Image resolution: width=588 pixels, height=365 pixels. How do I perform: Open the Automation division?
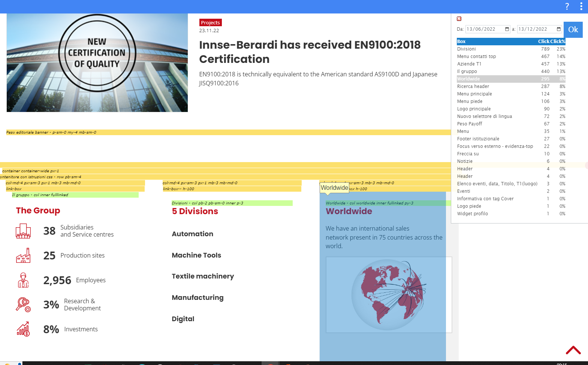(193, 234)
